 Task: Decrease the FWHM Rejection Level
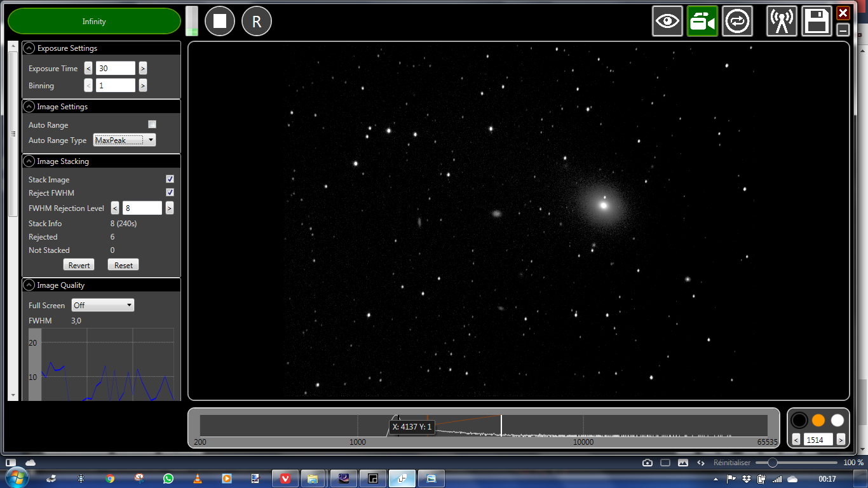point(115,208)
